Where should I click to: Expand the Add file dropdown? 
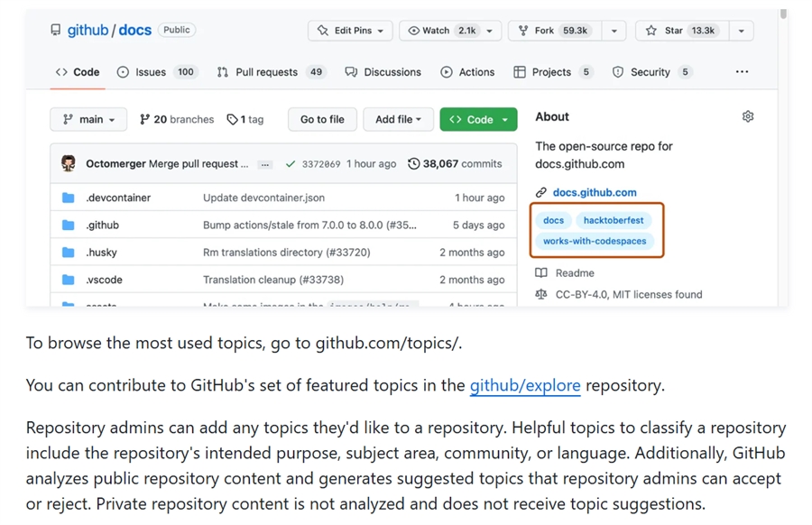[398, 119]
